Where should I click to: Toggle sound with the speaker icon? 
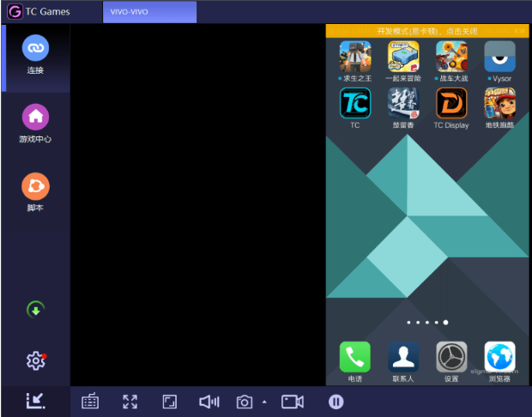(209, 402)
